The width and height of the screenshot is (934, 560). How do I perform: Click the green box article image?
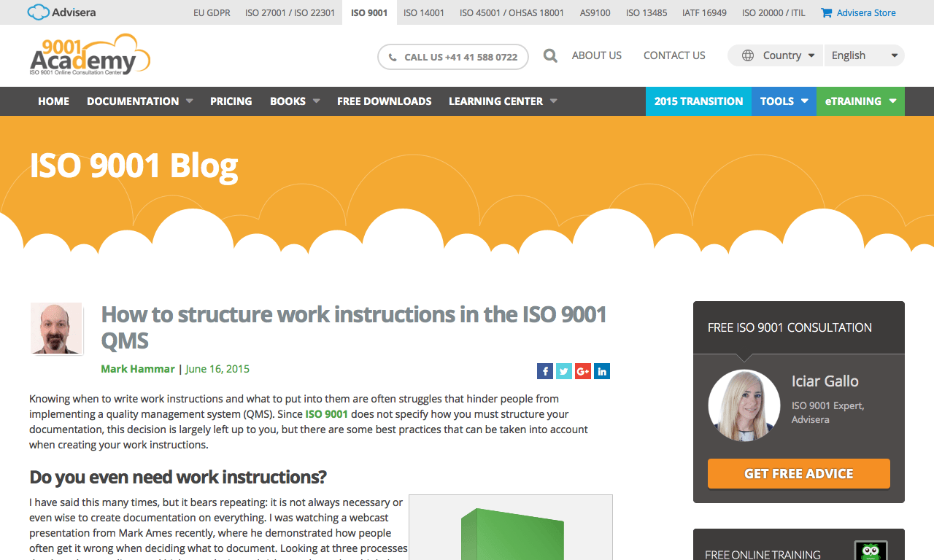coord(511,528)
